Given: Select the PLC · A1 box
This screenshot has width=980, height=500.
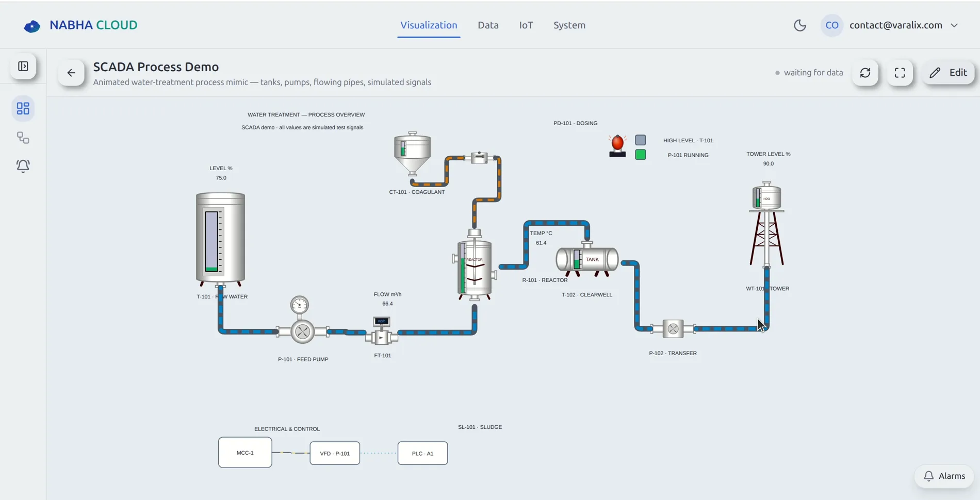Looking at the screenshot, I should (x=422, y=454).
